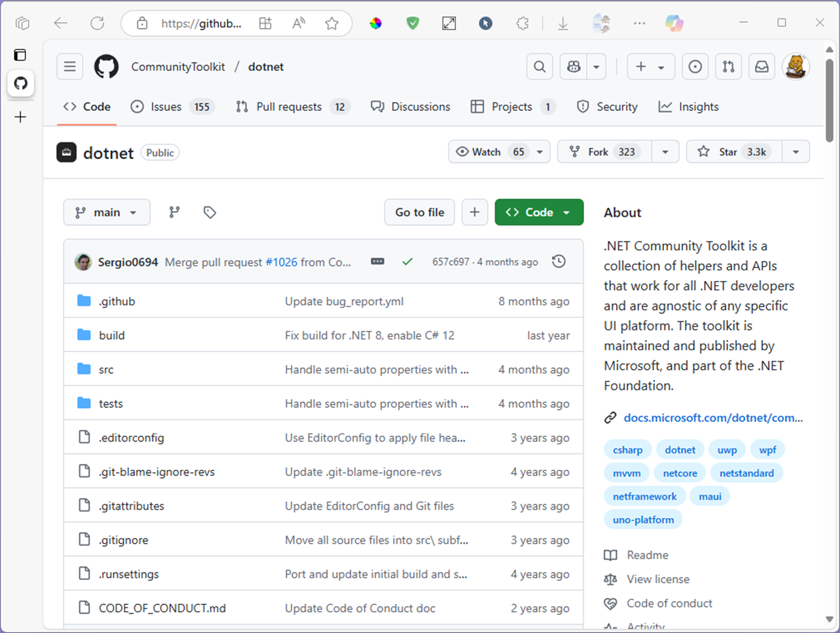Screen dimensions: 840x633
Task: Switch to the Pull requests tab
Action: tap(293, 107)
